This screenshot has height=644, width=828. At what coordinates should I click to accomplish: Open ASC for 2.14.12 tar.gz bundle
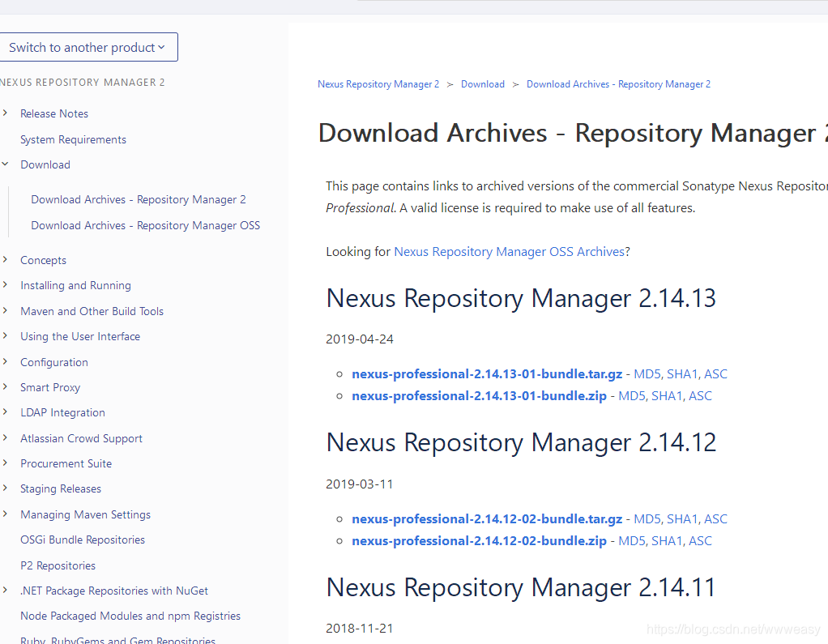click(715, 519)
